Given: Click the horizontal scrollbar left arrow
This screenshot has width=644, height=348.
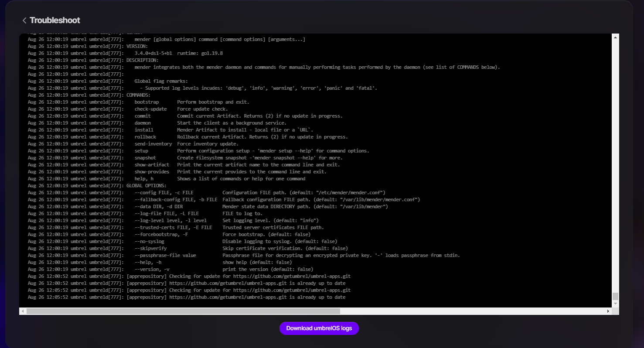Looking at the screenshot, I should (22, 311).
